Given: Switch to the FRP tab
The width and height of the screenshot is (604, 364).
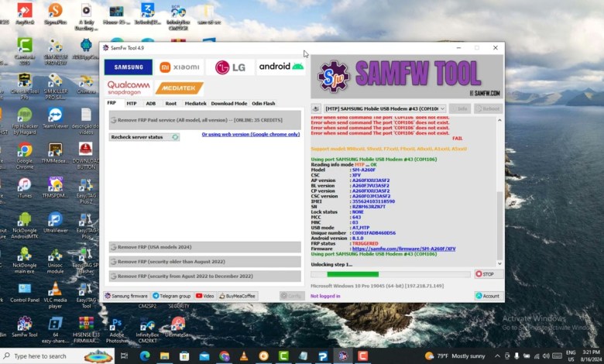Looking at the screenshot, I should coord(112,103).
